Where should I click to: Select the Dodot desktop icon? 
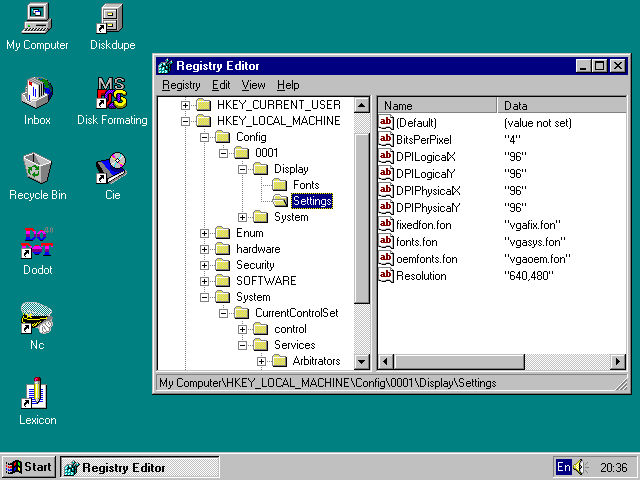[x=37, y=243]
